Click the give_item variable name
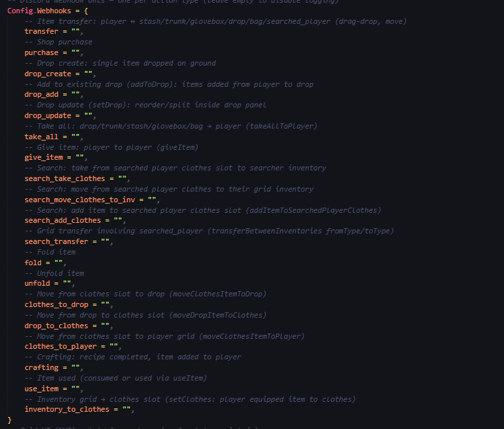The image size is (504, 429). click(45, 158)
